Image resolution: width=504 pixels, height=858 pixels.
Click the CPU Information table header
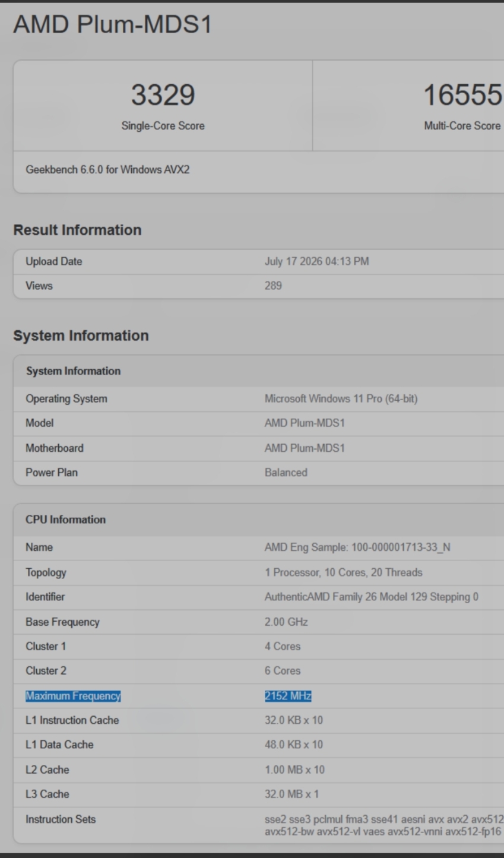65,520
